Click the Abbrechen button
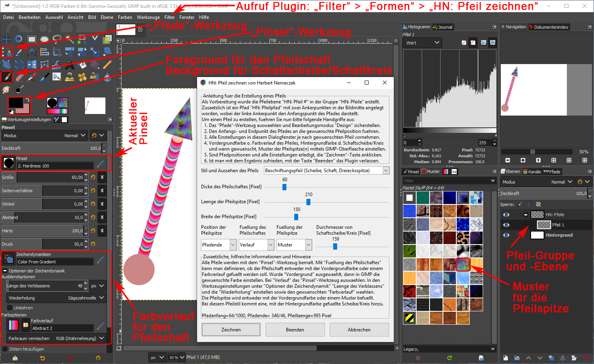This screenshot has width=594, height=364. coord(359,330)
